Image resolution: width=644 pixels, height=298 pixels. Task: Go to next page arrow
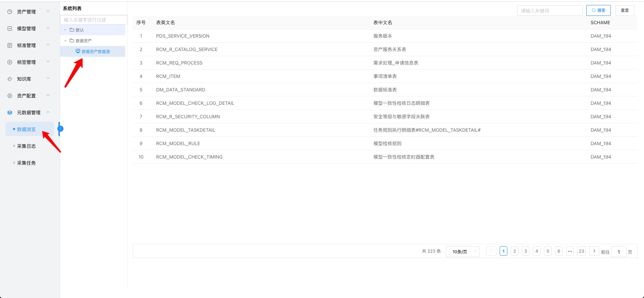[x=594, y=251]
